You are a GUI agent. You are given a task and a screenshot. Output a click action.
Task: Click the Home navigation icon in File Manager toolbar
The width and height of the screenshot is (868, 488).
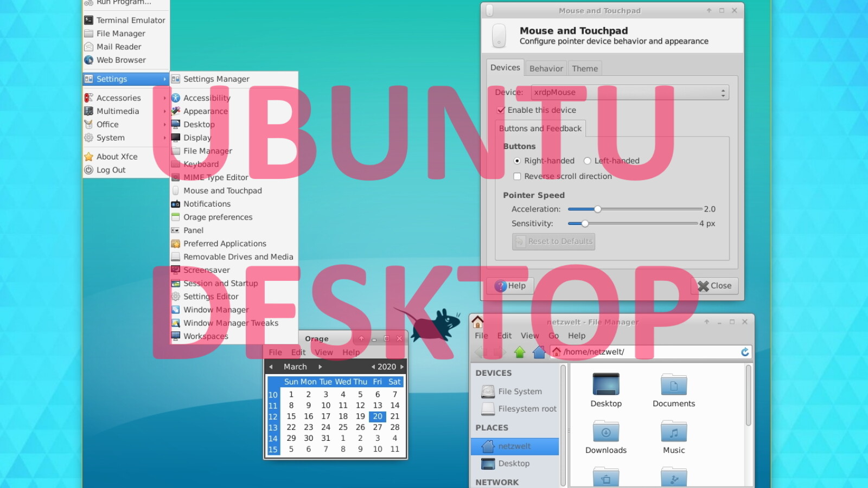point(539,351)
